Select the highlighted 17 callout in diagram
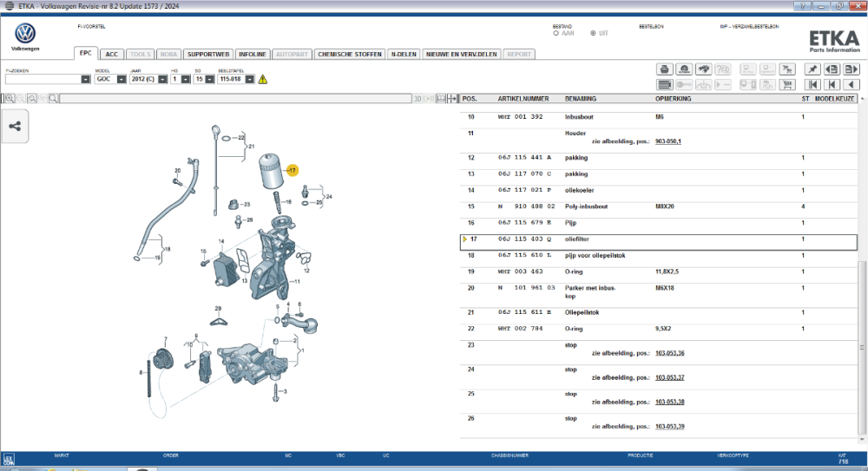 293,171
